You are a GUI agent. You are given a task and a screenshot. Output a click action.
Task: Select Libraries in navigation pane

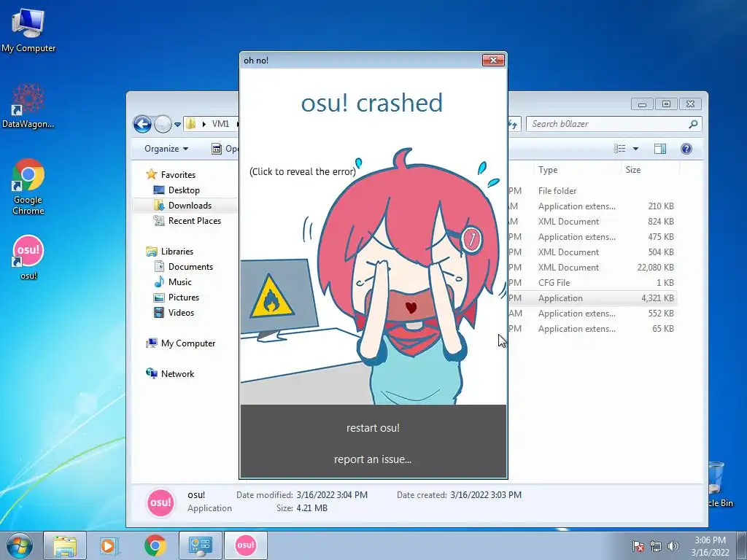pos(177,251)
